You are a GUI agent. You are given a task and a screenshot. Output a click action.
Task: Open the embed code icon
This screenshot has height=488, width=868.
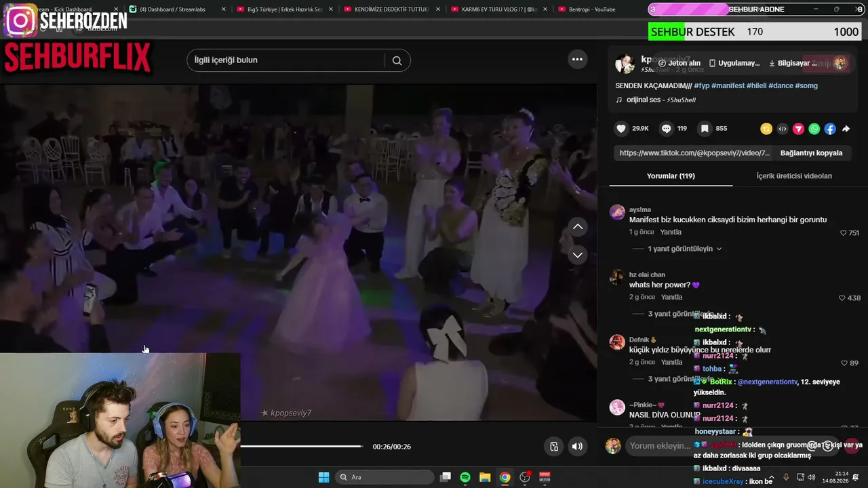point(783,129)
